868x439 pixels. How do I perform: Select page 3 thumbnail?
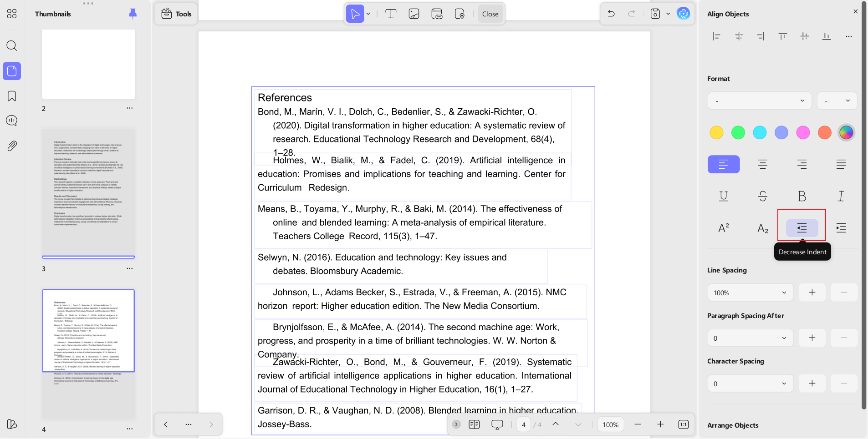(88, 193)
